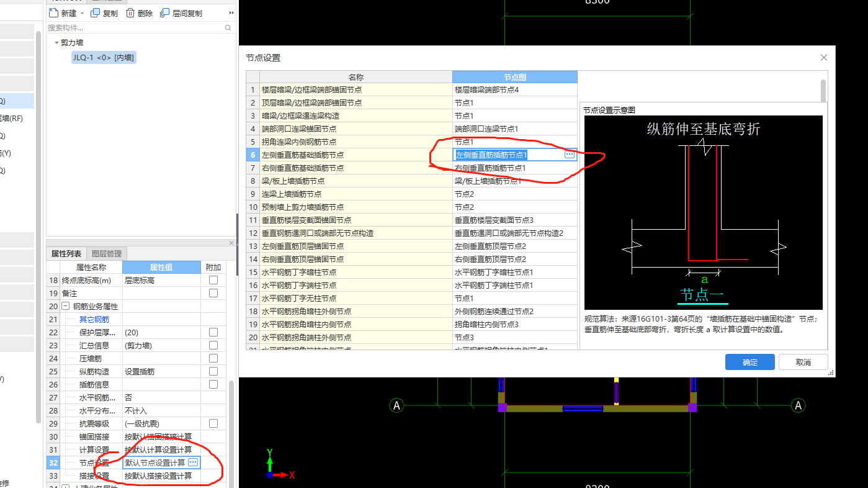Screen dimensions: 868x488
Task: Click the 删除 delete trash icon
Action: click(130, 13)
